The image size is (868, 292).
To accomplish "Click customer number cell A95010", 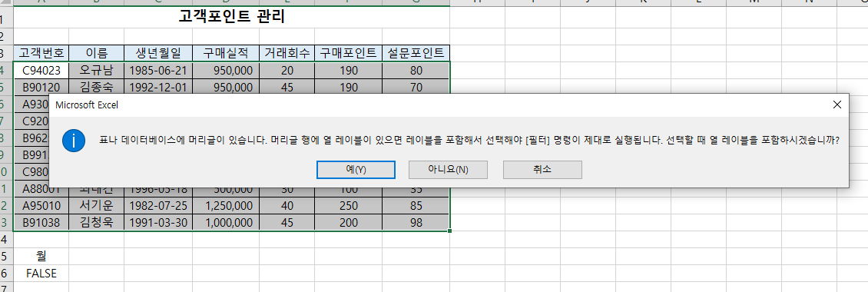I will pos(41,206).
